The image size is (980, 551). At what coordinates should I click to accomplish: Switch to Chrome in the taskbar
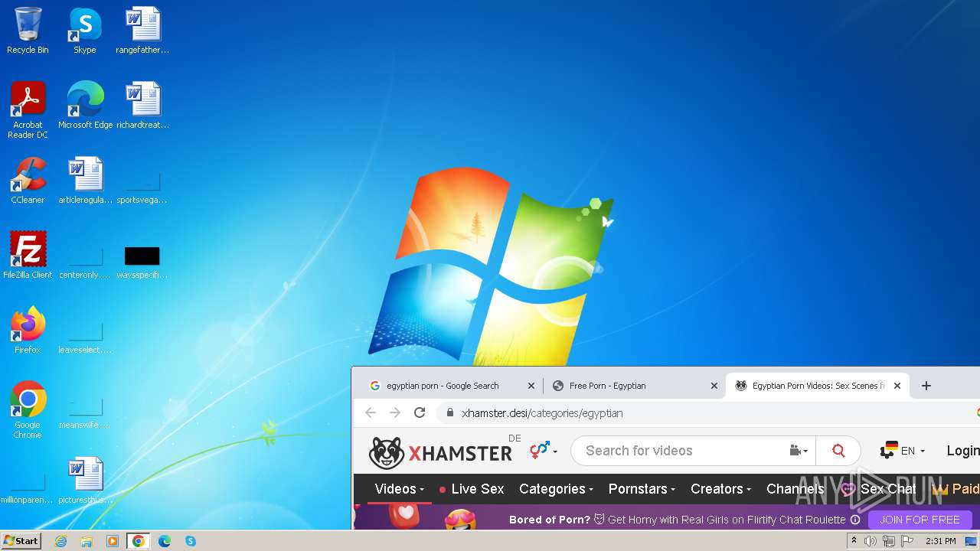tap(139, 541)
